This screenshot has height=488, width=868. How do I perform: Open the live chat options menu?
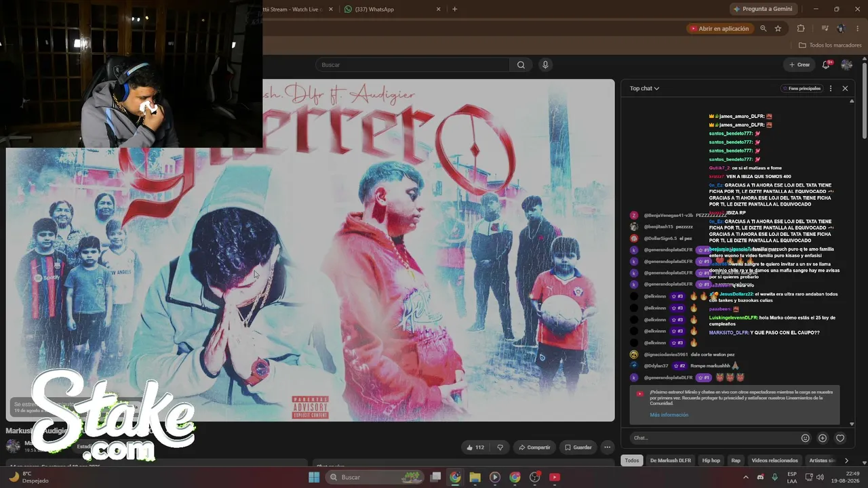point(831,88)
